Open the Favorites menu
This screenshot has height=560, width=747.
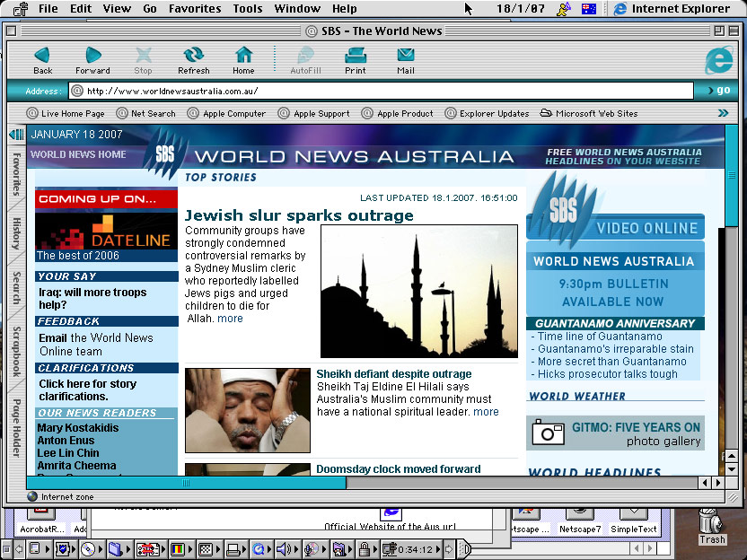[195, 9]
